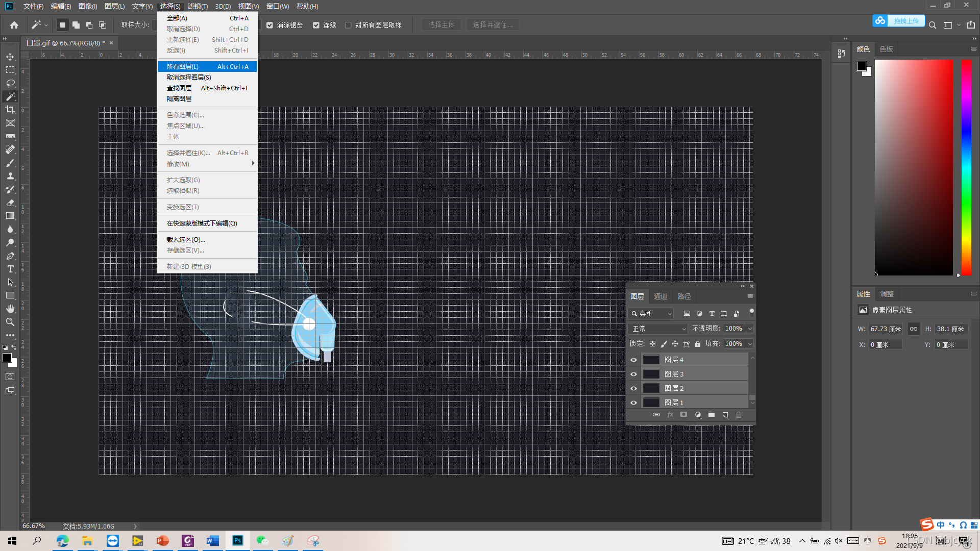Select the Horizontal Type tool
The image size is (980, 551).
pos(10,269)
